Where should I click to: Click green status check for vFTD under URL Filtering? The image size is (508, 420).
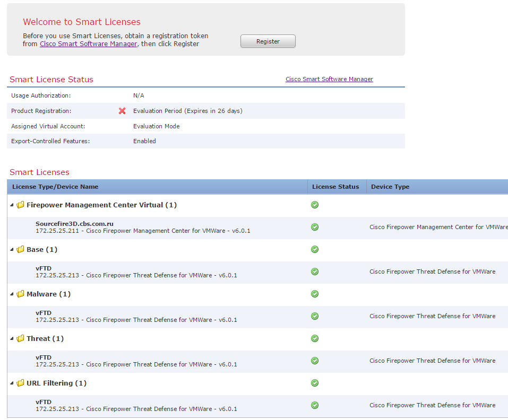coord(315,405)
